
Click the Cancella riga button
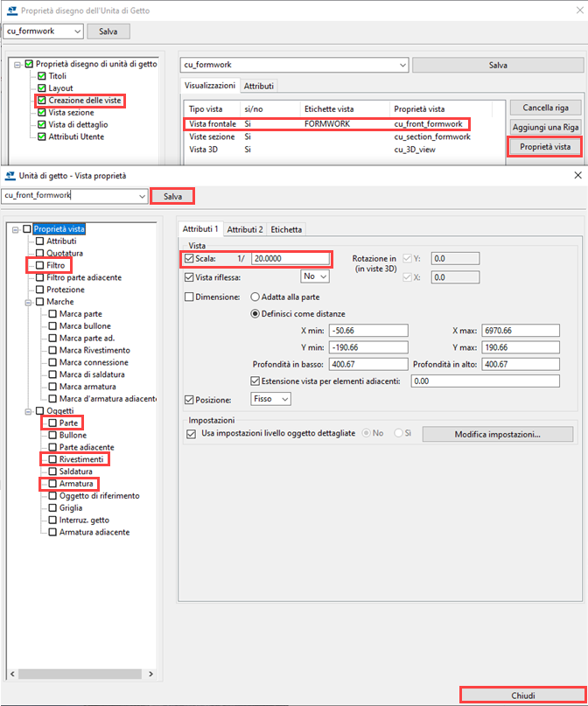(546, 108)
